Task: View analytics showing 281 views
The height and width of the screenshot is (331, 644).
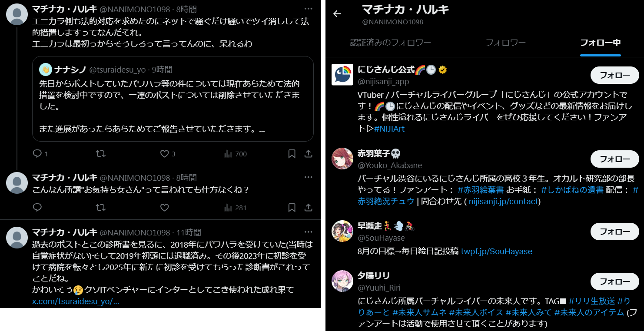Action: point(235,208)
